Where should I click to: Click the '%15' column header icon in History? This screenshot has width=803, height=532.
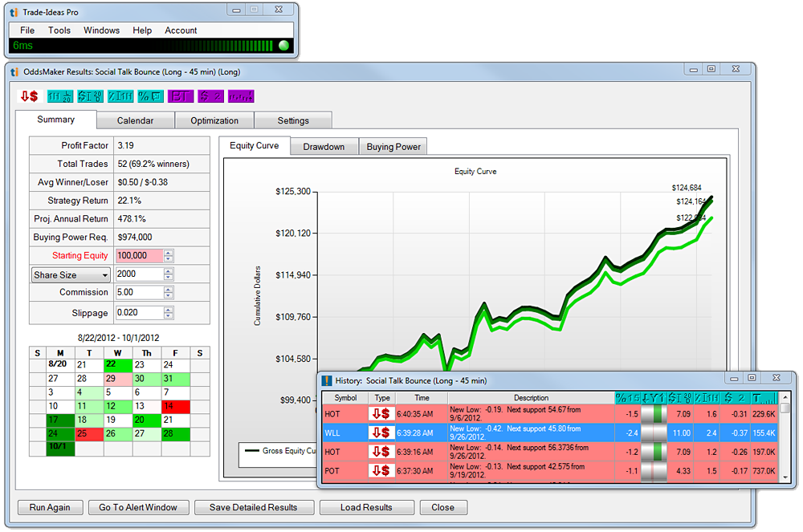click(x=628, y=398)
